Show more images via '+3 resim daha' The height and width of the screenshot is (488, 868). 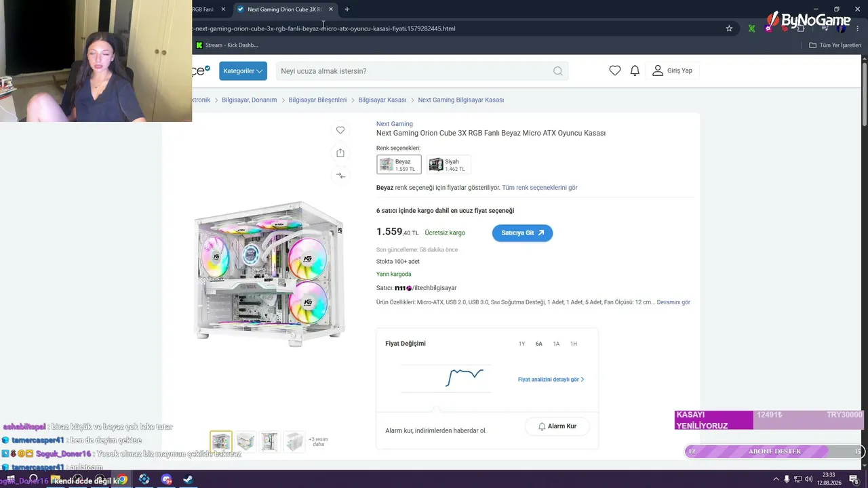(318, 442)
